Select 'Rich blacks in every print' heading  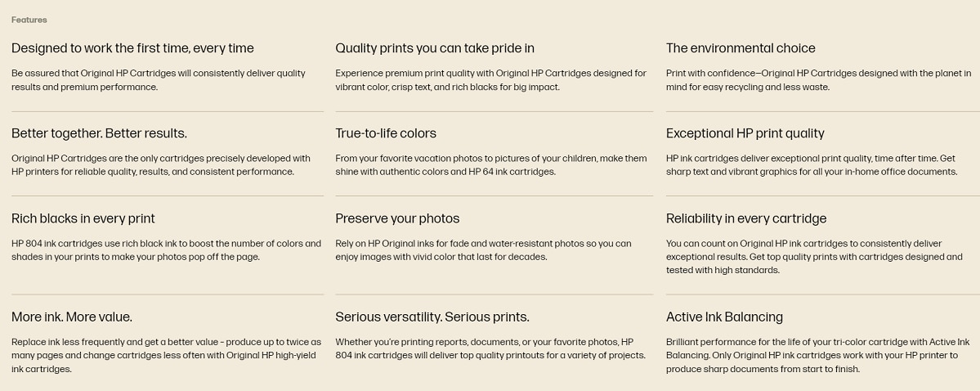[x=83, y=218]
